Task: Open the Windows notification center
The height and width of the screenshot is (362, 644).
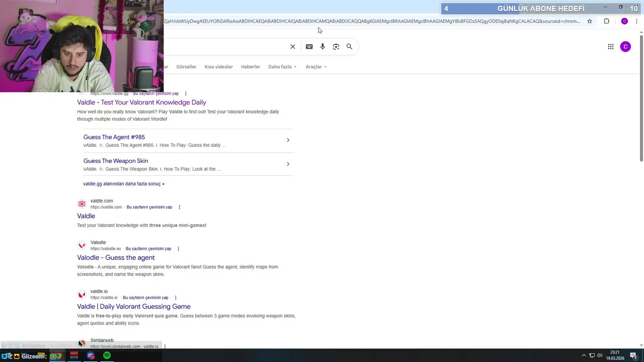Action: coord(633,355)
